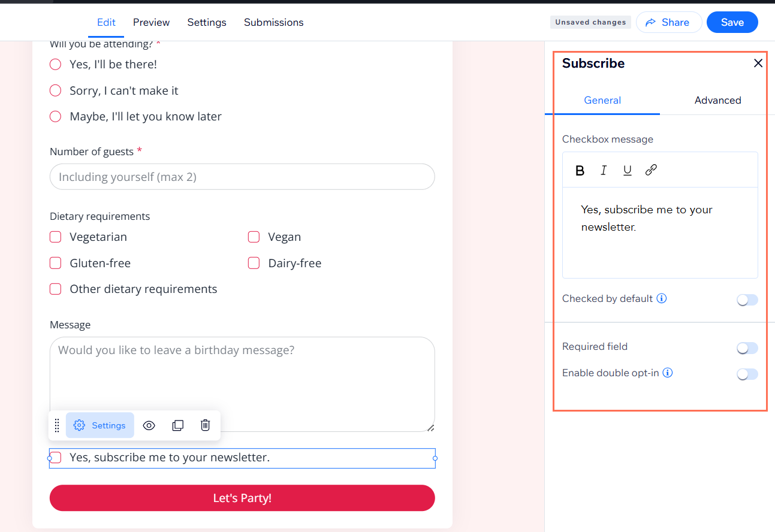Click the Number of guests input field
Viewport: 775px width, 532px height.
click(242, 177)
